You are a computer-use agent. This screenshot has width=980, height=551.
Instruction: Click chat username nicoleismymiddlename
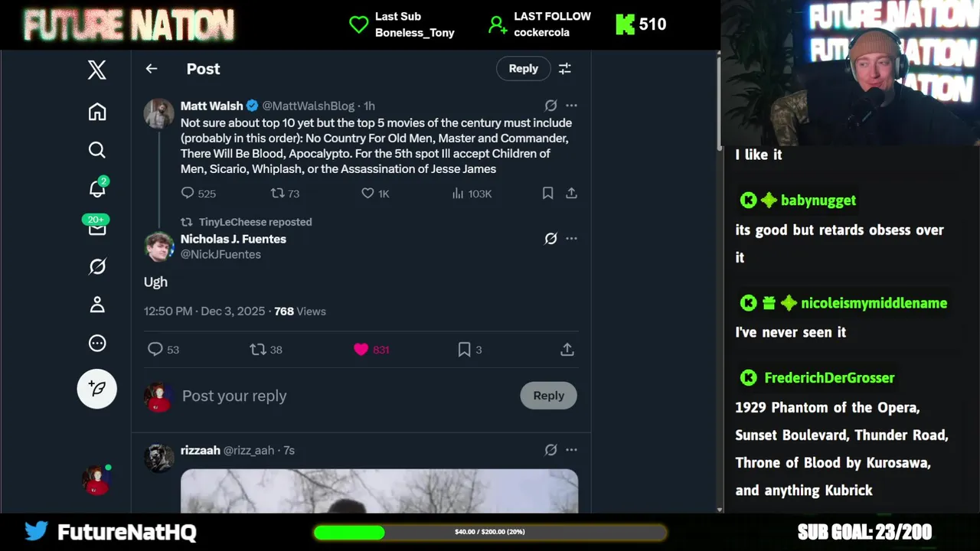coord(874,303)
